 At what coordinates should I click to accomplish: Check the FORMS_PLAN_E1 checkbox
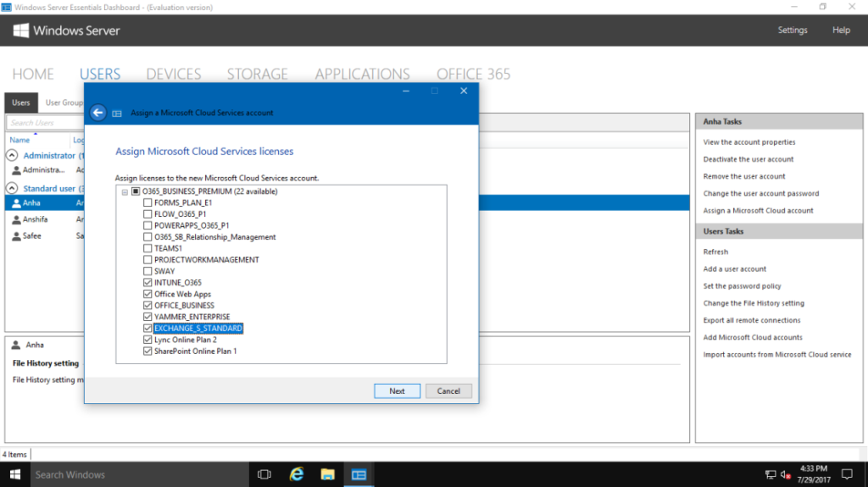pyautogui.click(x=147, y=203)
